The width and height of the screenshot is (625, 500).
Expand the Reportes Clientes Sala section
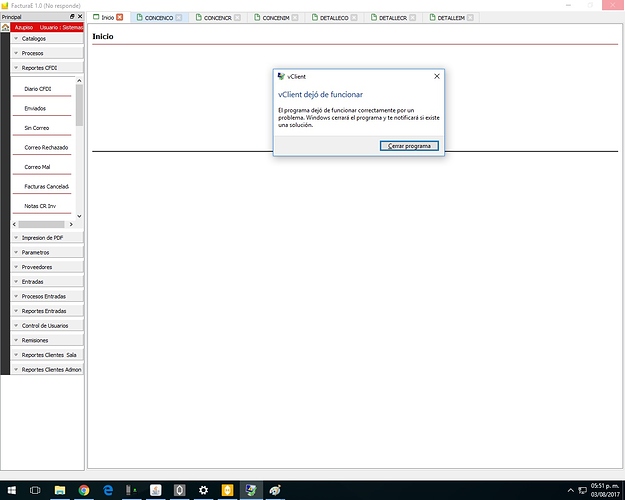(x=47, y=355)
